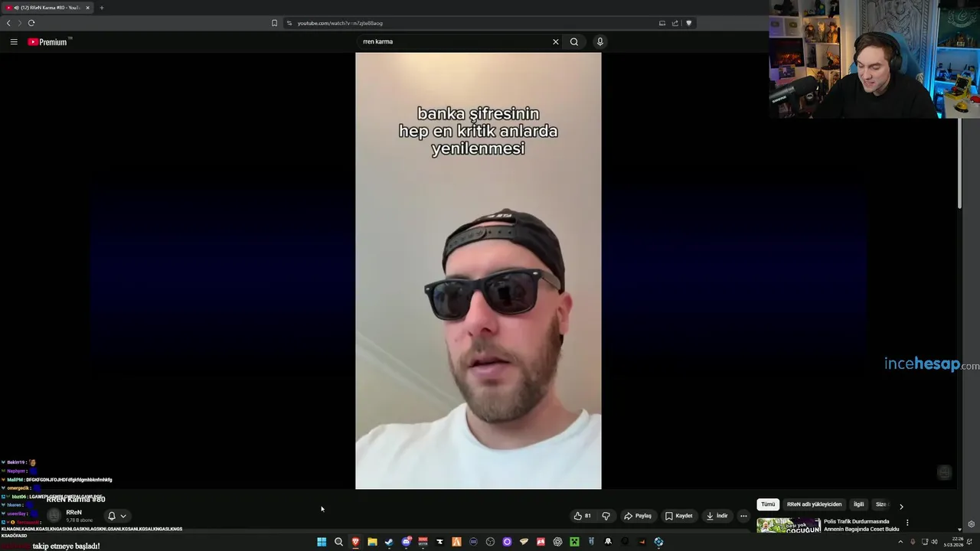Click the youtube.com address bar URL
The height and width of the screenshot is (551, 980).
340,23
